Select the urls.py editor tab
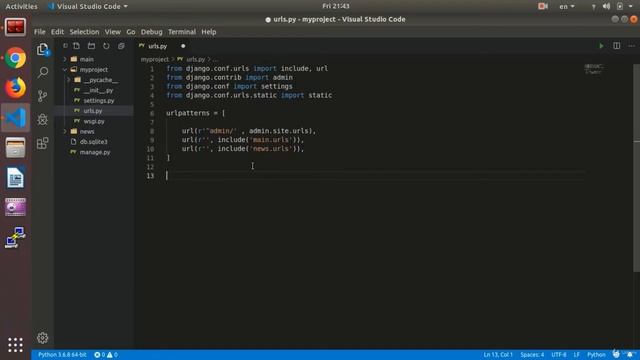Screen dimensions: 640x360 click(158, 46)
